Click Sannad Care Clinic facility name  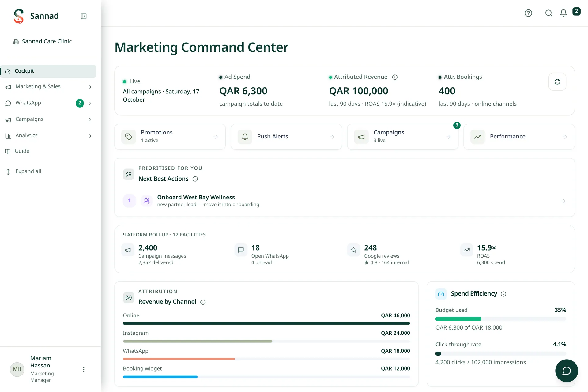[47, 41]
